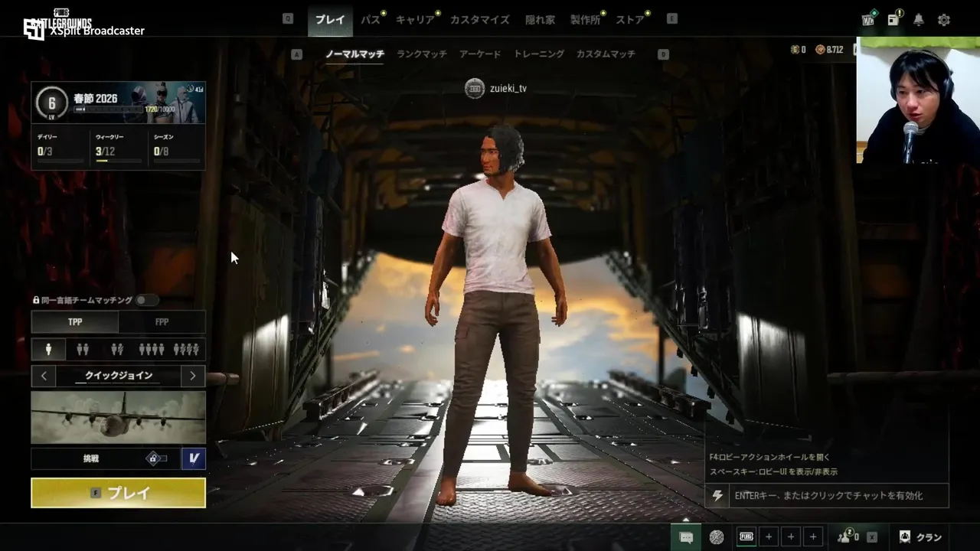Add party member in first plus slot

pyautogui.click(x=769, y=537)
